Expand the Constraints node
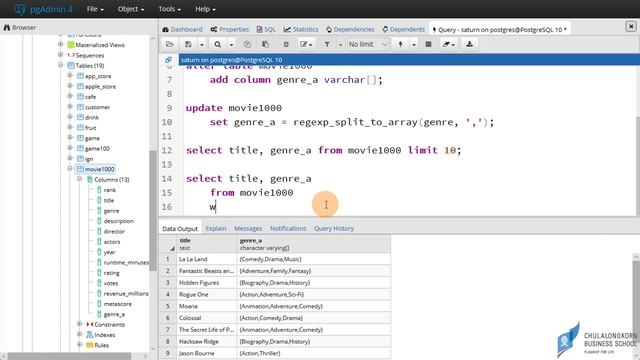The image size is (640, 360). (80, 324)
